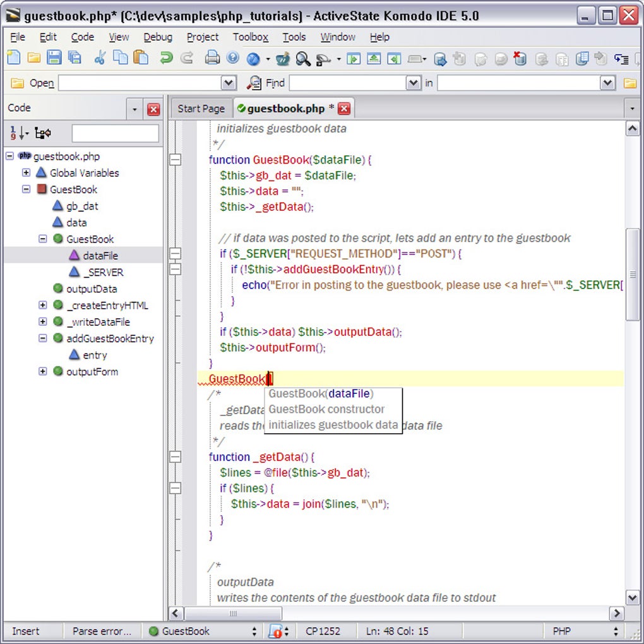The width and height of the screenshot is (644, 644).
Task: Switch to the Start Page tab
Action: [201, 109]
